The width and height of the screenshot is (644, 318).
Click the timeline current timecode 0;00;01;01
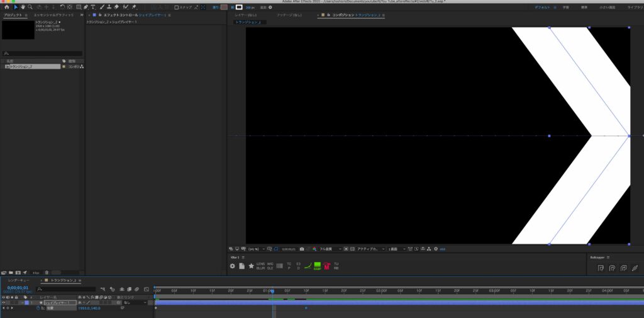pos(18,288)
